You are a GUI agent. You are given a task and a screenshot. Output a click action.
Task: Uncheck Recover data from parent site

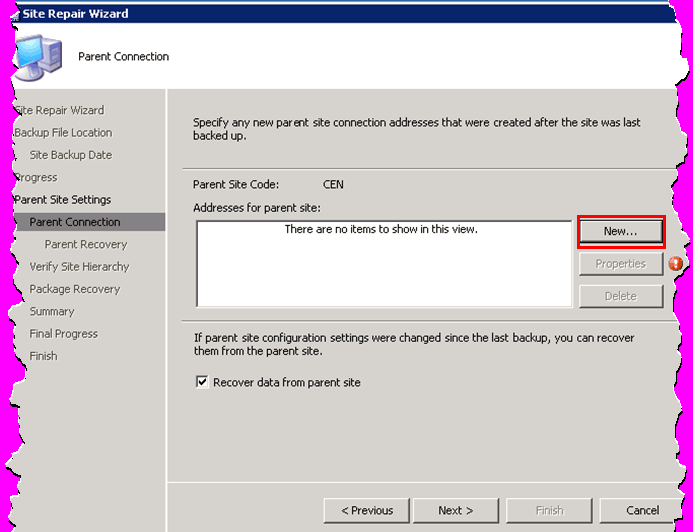point(202,382)
